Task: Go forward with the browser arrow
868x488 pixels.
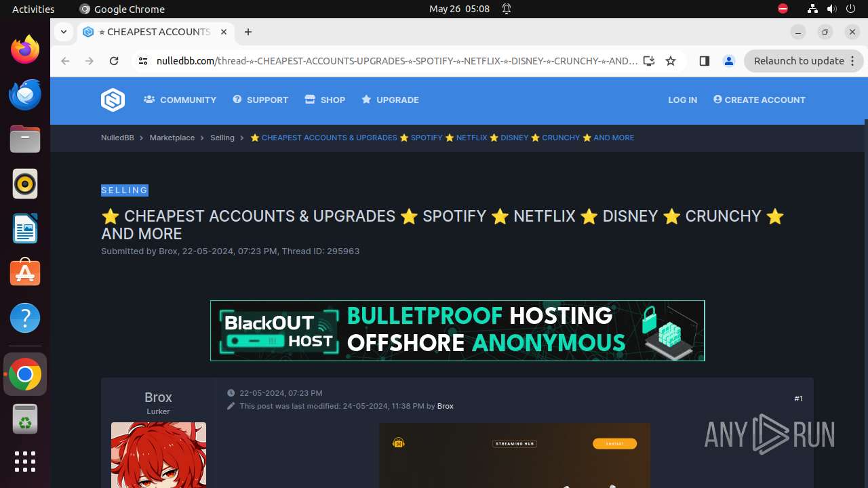Action: click(90, 61)
